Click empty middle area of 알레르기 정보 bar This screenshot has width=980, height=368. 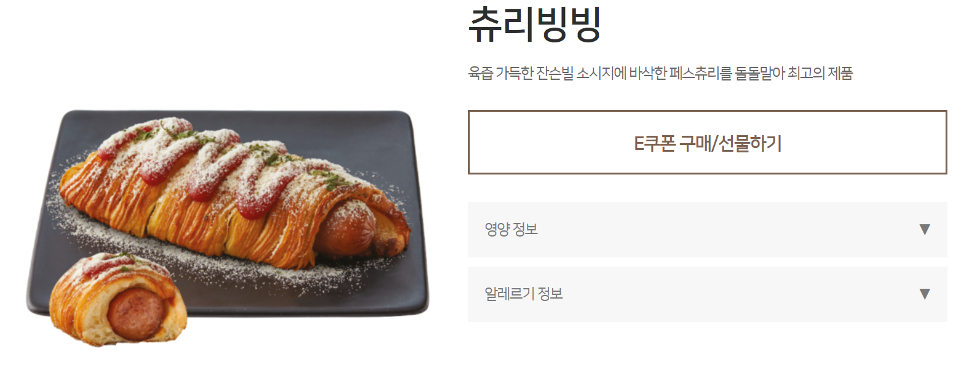738,294
